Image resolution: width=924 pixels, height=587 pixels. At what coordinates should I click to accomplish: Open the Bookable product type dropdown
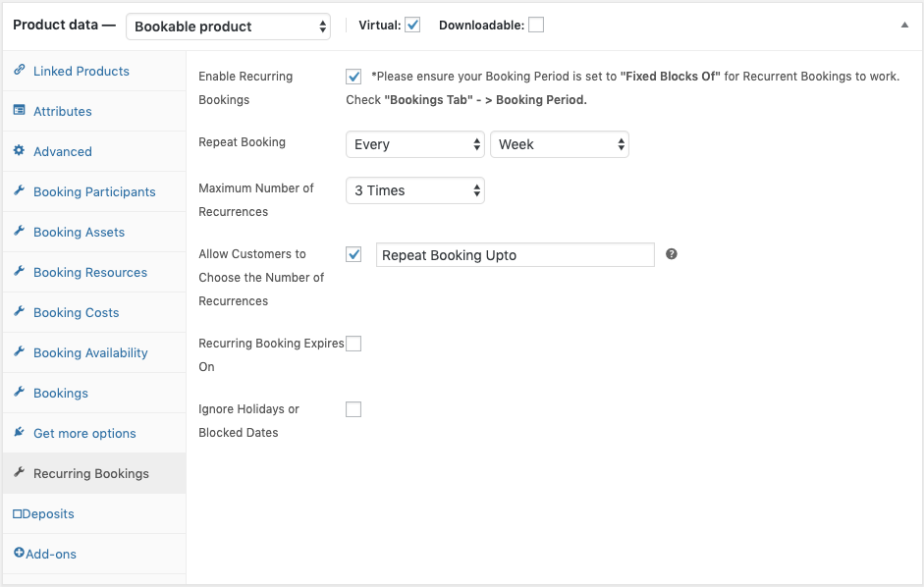pos(228,27)
